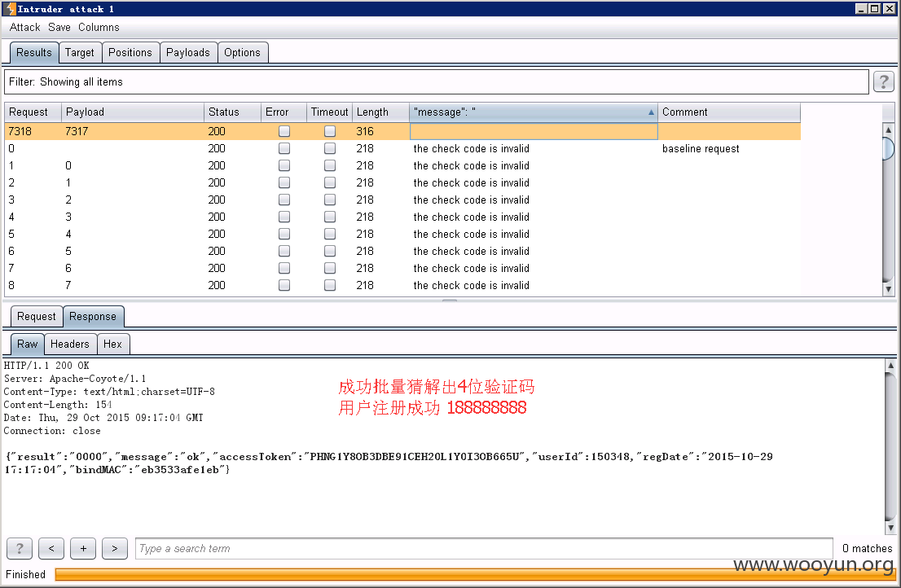Switch to the Options tab
This screenshot has width=901, height=588.
[x=243, y=52]
